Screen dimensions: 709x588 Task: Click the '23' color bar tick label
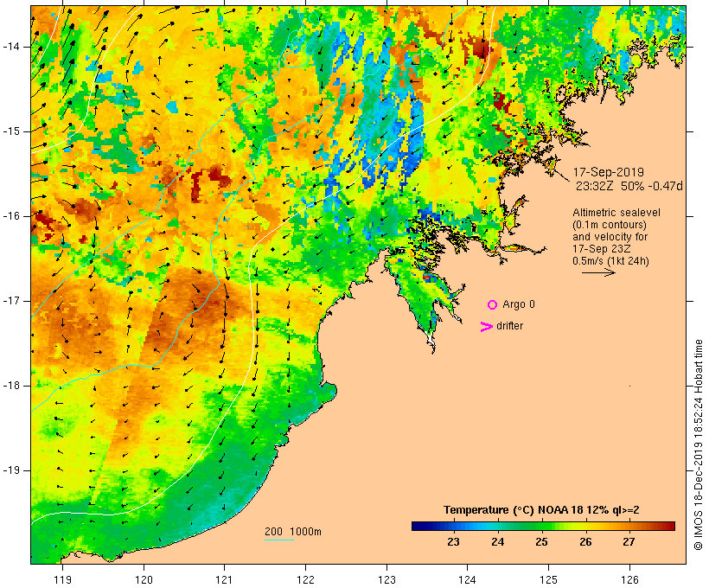[453, 542]
